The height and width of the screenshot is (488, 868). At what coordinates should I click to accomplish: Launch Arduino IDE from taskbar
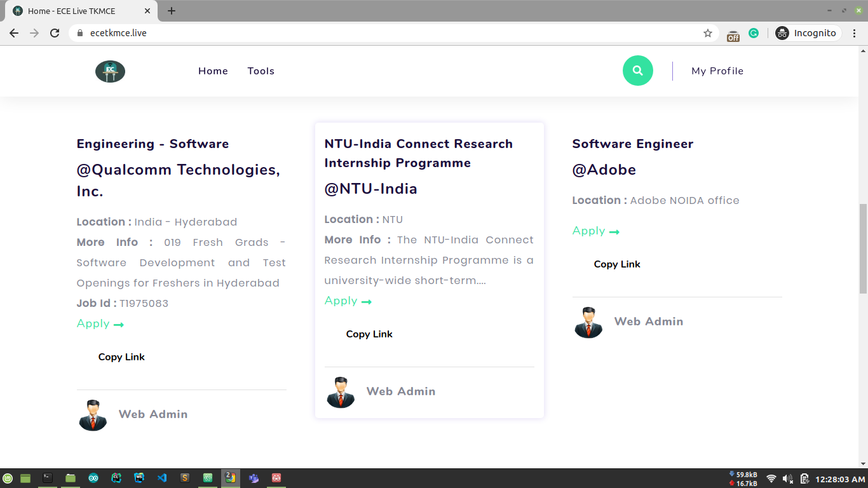pyautogui.click(x=93, y=478)
